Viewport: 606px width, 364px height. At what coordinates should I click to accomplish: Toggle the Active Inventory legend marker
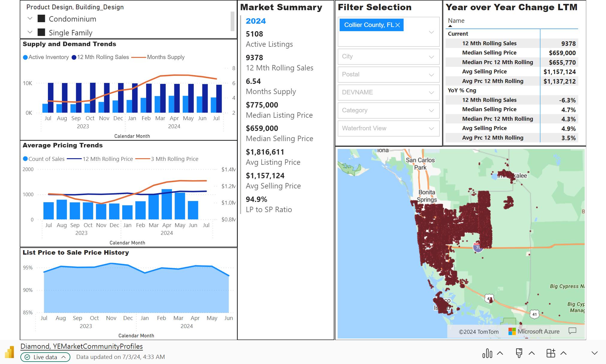(25, 57)
